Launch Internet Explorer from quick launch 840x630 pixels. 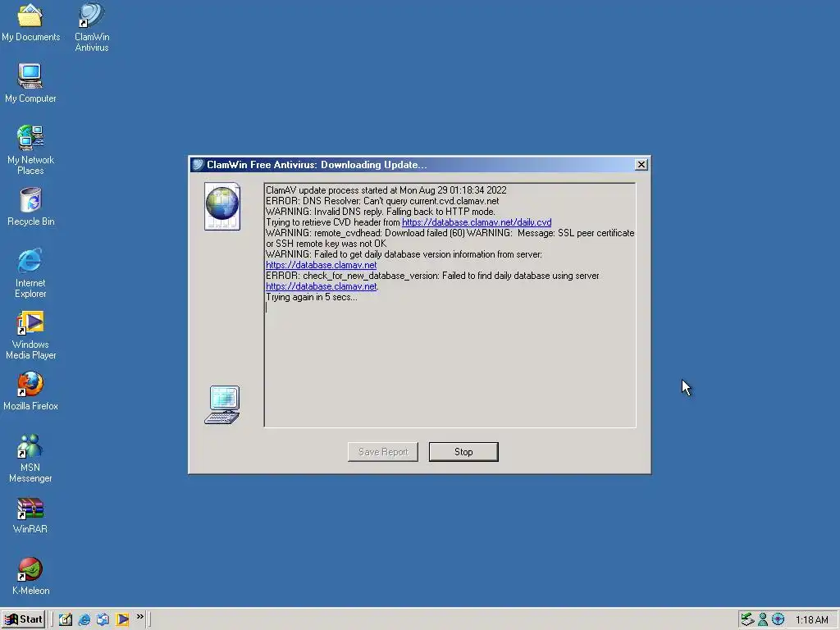click(84, 619)
